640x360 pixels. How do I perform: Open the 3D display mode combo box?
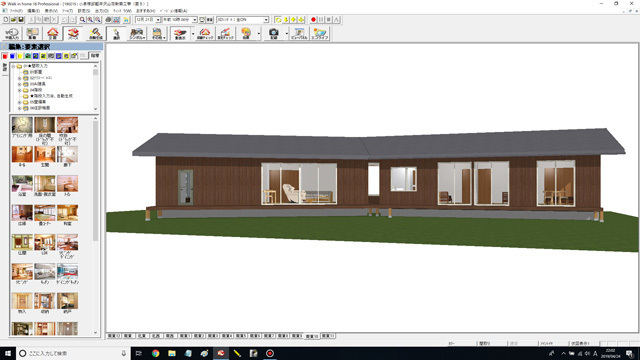242,20
